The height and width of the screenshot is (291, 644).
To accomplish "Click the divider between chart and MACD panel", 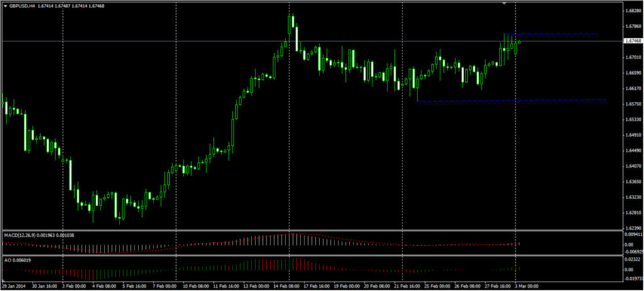I will click(314, 230).
